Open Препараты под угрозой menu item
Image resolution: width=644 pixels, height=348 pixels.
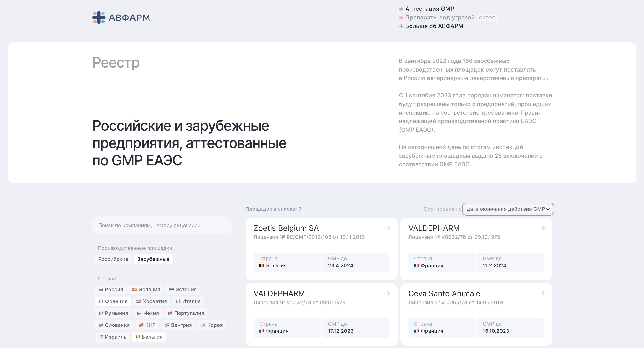440,18
